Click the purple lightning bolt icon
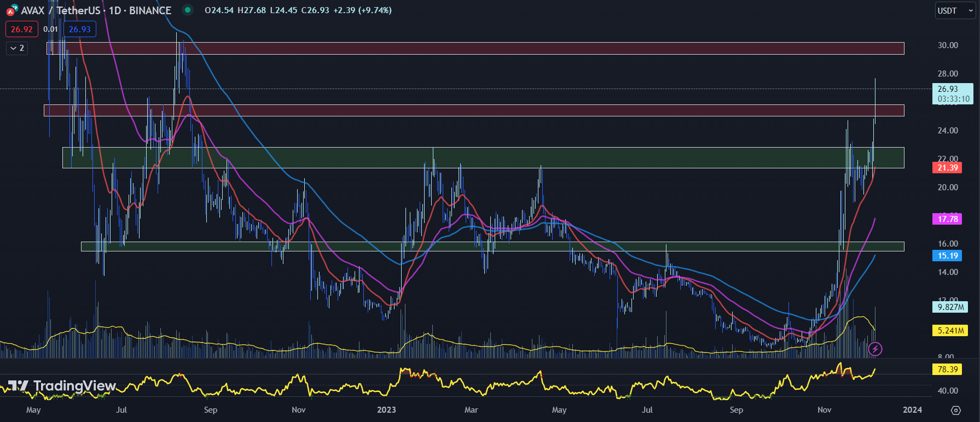 (x=875, y=349)
